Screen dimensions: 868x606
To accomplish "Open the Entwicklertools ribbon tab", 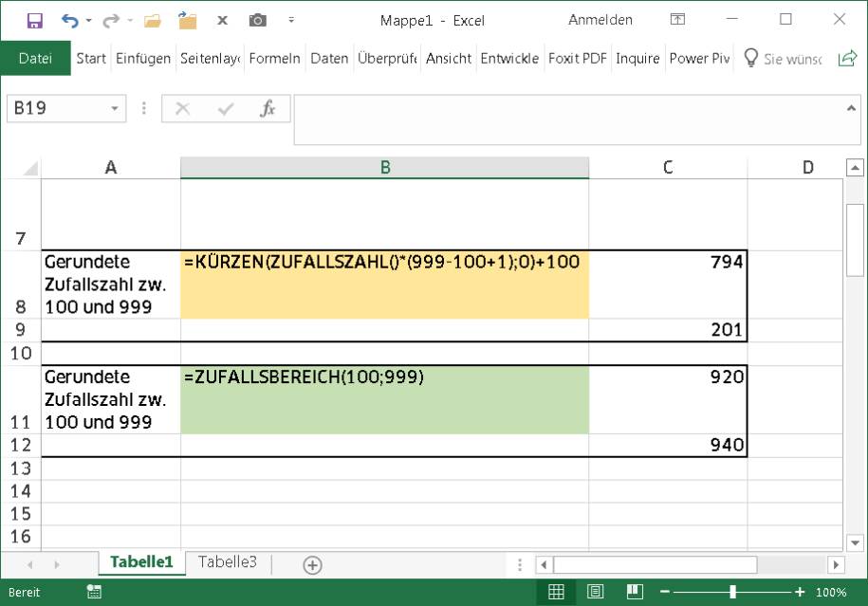I will tap(509, 58).
